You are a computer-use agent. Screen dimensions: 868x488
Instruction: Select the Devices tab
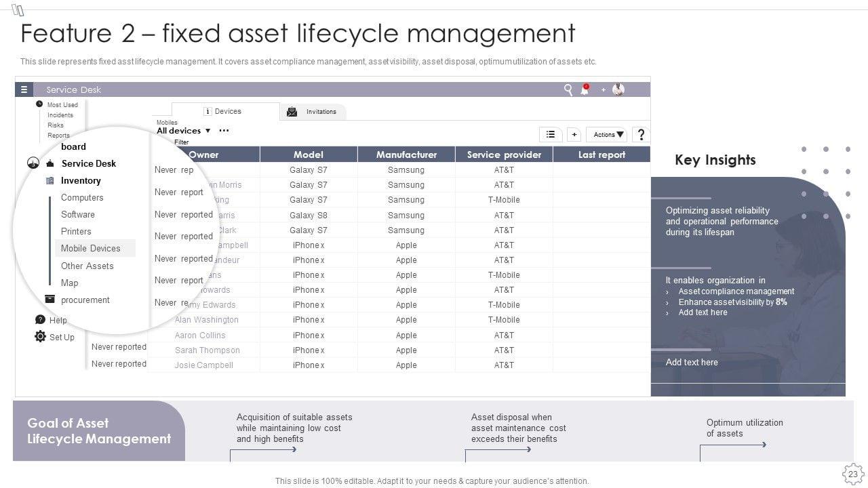point(226,111)
